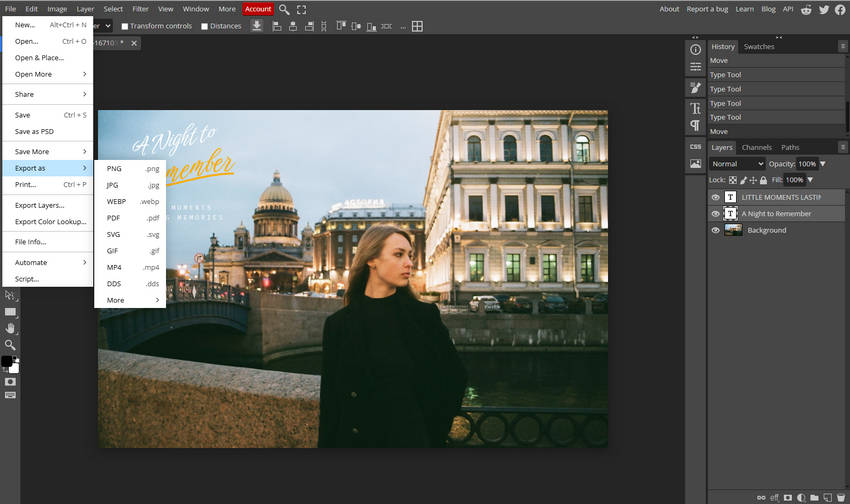Export as PNG
Image resolution: width=850 pixels, height=504 pixels.
(x=130, y=169)
